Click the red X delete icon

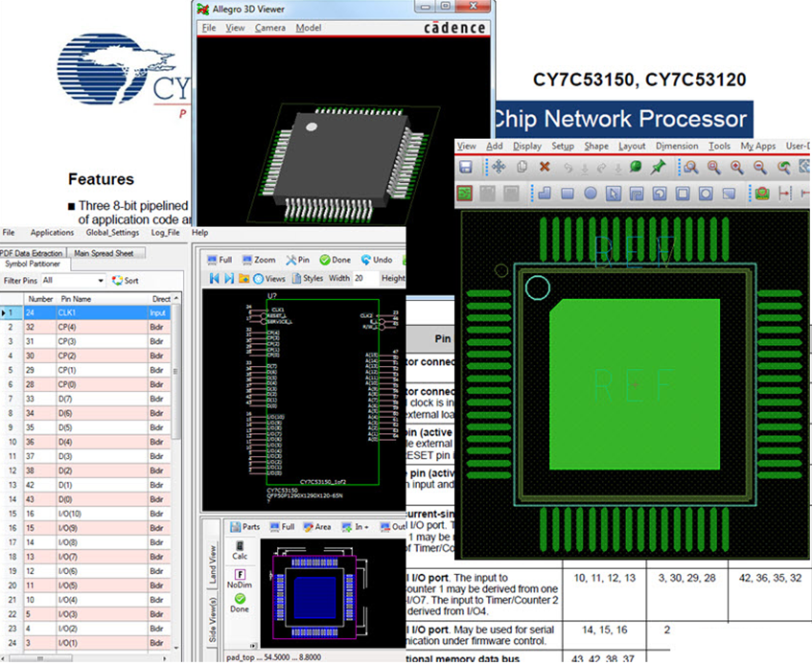pos(545,167)
